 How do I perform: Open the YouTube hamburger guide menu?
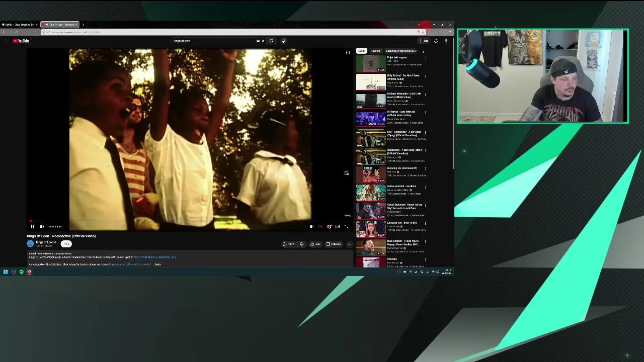click(6, 41)
